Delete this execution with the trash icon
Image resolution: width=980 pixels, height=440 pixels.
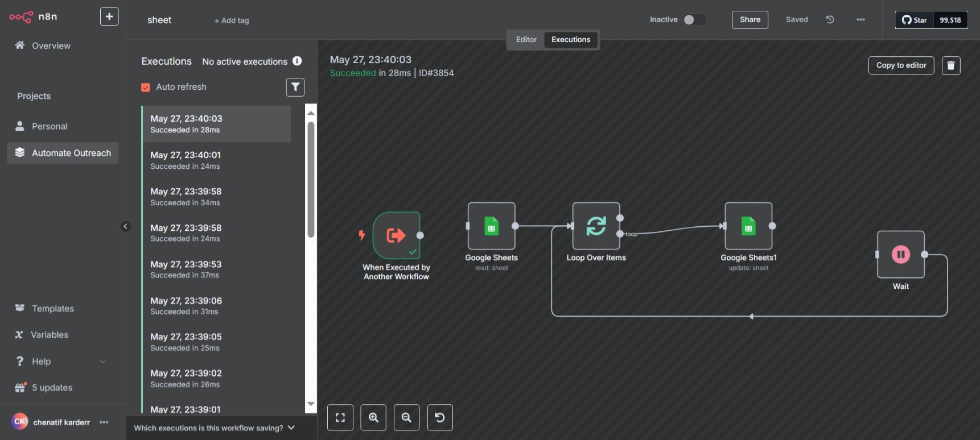coord(950,65)
